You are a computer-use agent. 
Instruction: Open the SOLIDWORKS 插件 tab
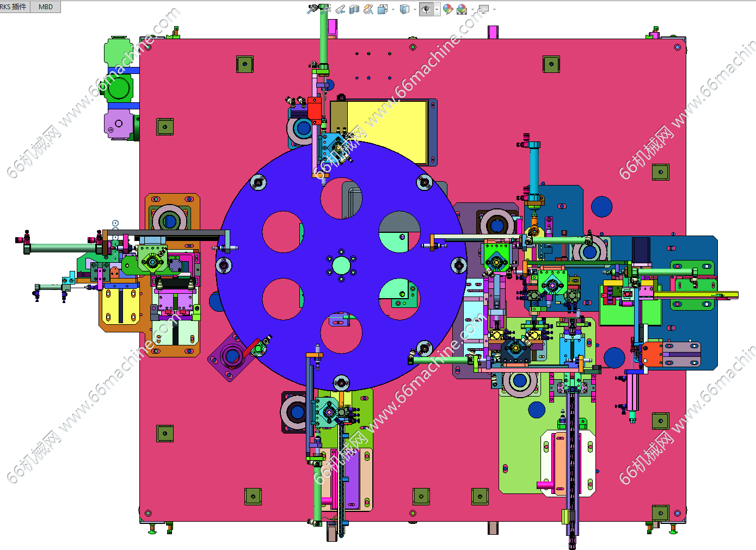14,7
